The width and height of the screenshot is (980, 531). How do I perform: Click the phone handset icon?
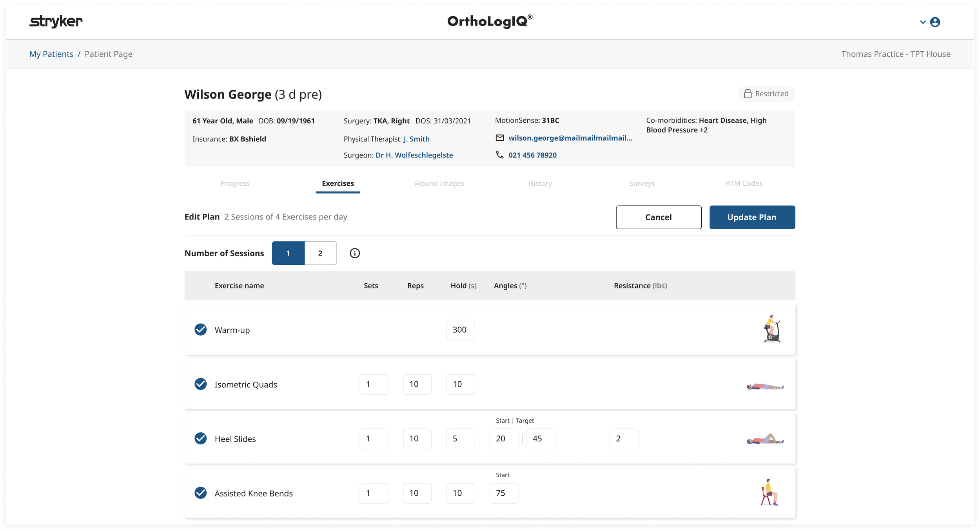pyautogui.click(x=499, y=155)
